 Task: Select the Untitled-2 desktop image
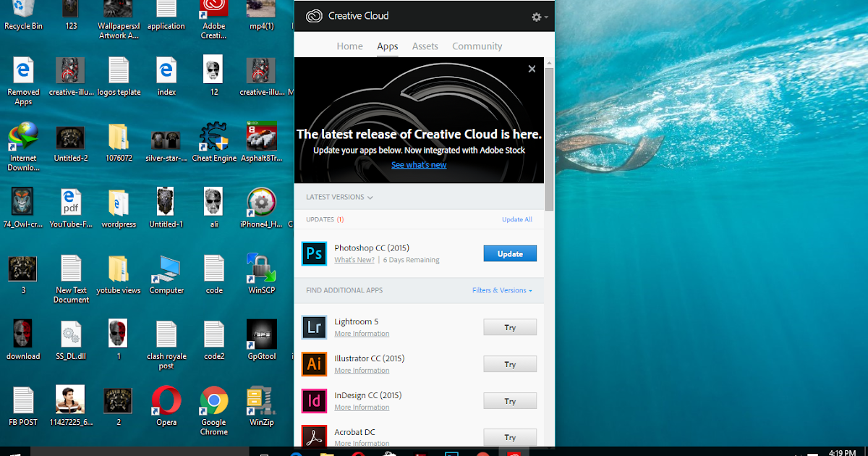(x=71, y=143)
